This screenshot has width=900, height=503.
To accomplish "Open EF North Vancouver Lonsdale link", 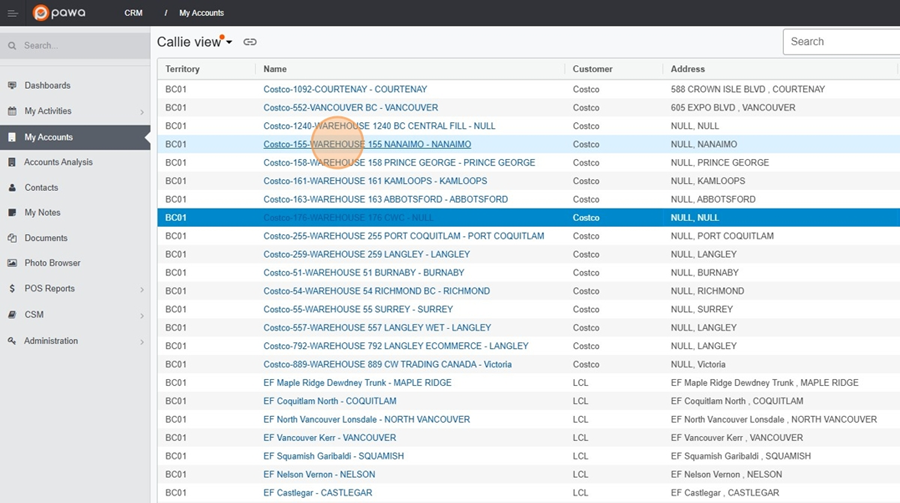I will [x=367, y=420].
